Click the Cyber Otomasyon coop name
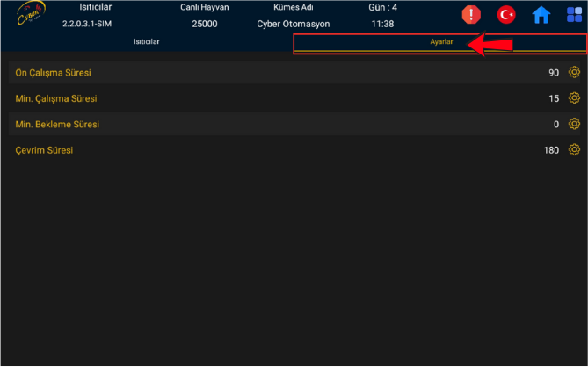This screenshot has height=367, width=588. tap(293, 24)
